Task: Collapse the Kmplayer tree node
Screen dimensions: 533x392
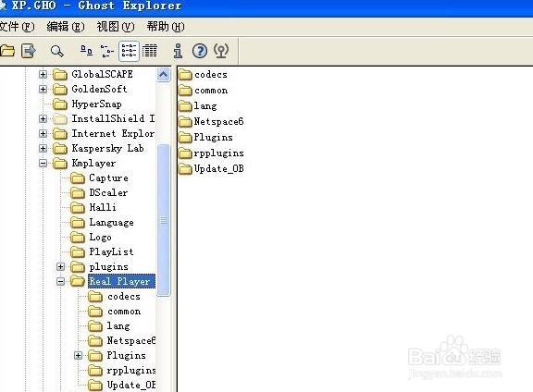Action: tap(43, 164)
